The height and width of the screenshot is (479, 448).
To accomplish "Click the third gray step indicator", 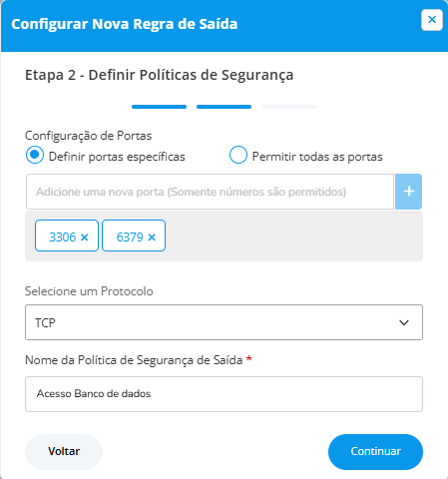I will click(x=288, y=107).
